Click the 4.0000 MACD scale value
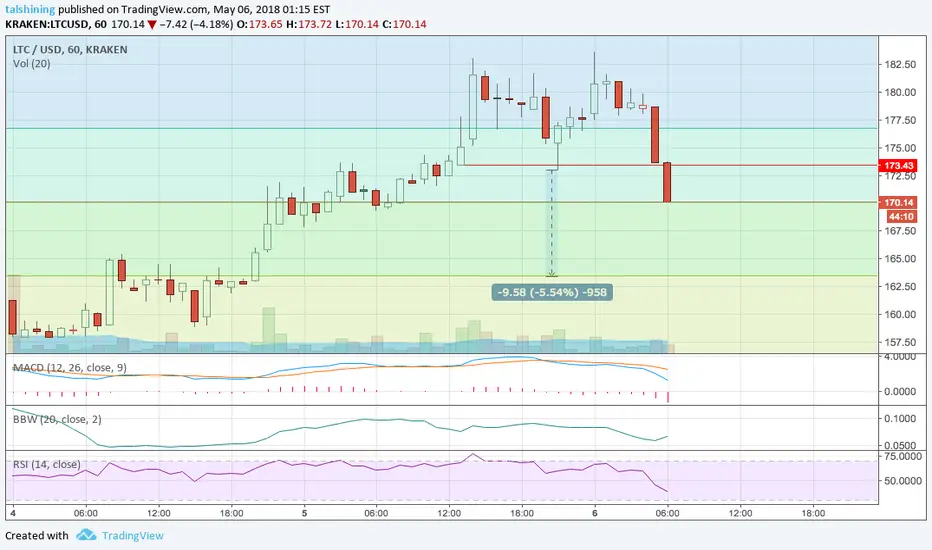This screenshot has height=550, width=932. pos(900,357)
